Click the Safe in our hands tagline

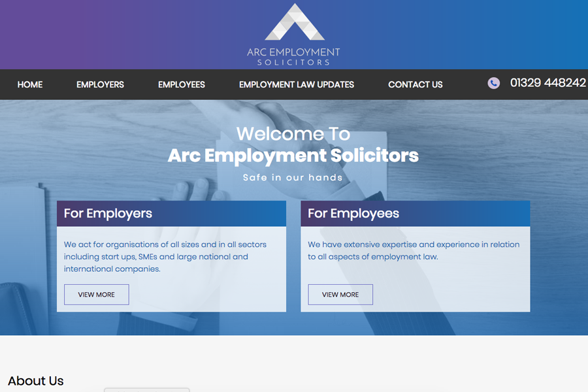293,178
